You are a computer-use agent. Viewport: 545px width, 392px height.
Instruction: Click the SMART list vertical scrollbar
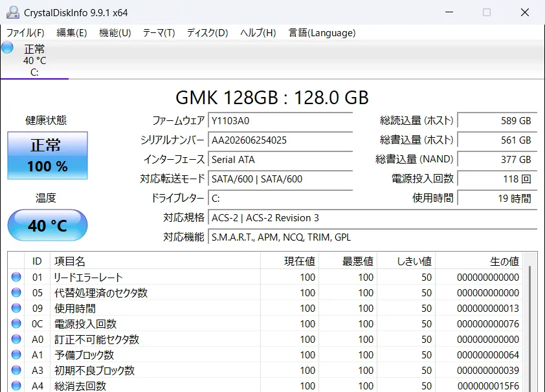tap(529, 329)
